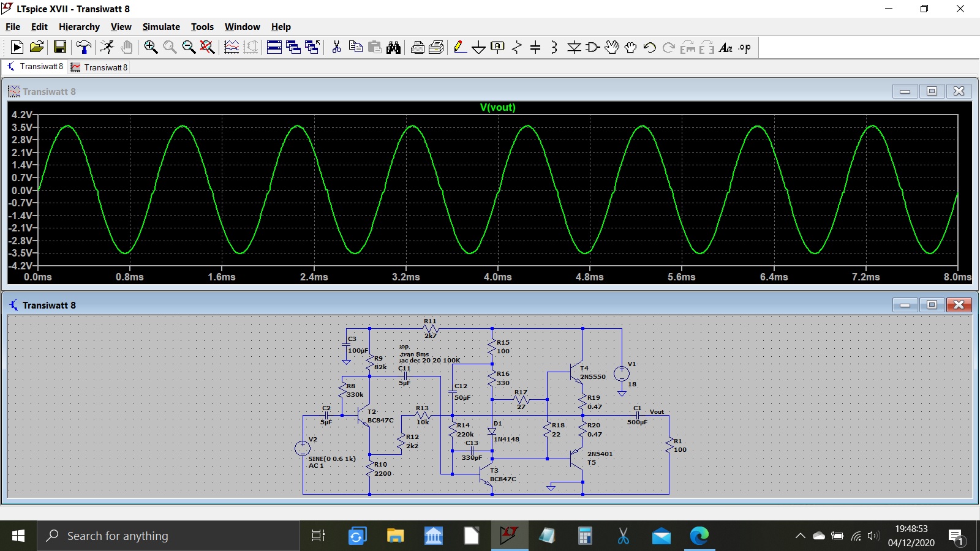The width and height of the screenshot is (980, 551).
Task: Open the Tools menu
Action: 202,27
